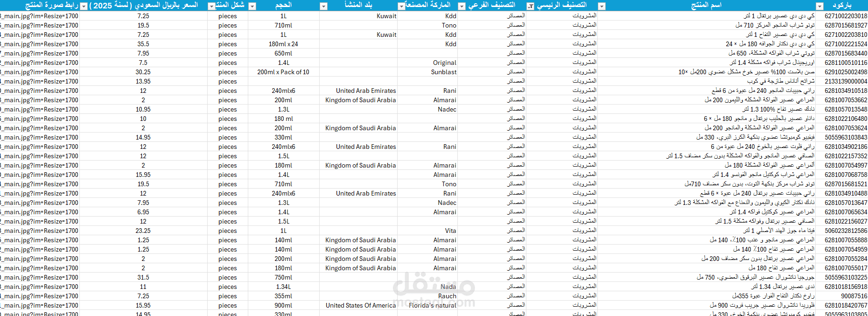Image resolution: width=868 pixels, height=316 pixels.
Task: Select price cell 13.95
Action: 143,81
